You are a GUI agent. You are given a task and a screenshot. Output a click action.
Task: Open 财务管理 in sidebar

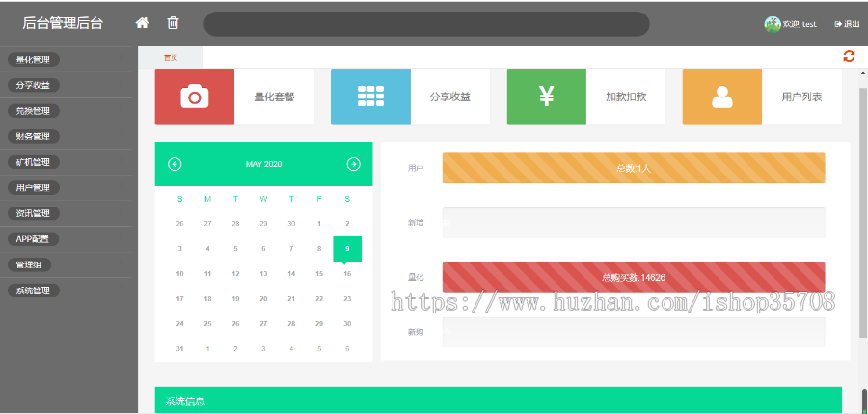pyautogui.click(x=33, y=136)
